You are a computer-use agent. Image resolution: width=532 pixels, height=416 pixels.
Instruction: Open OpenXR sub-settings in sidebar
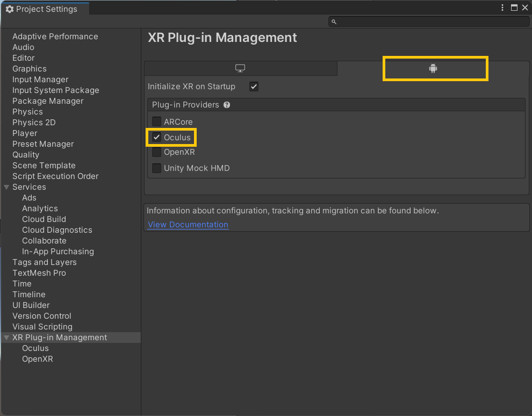click(37, 359)
